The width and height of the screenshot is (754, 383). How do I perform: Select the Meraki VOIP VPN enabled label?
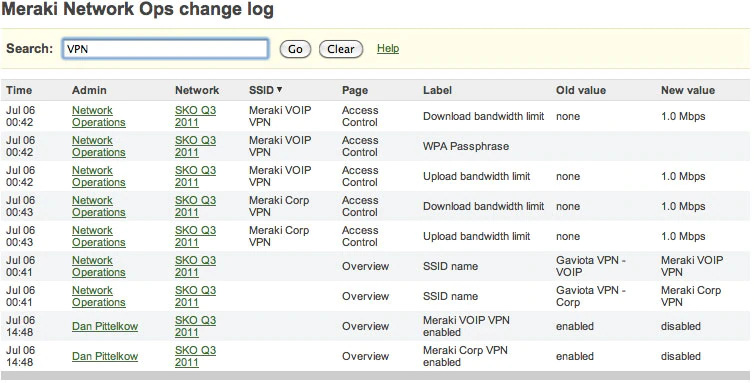pyautogui.click(x=466, y=326)
